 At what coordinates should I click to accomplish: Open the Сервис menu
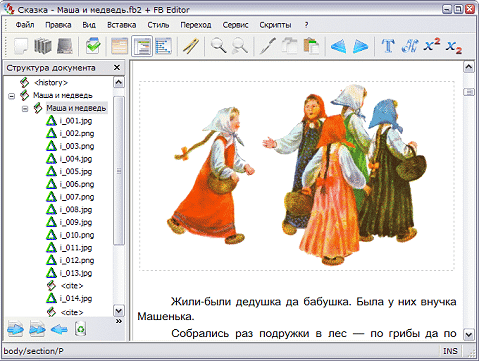pos(235,25)
